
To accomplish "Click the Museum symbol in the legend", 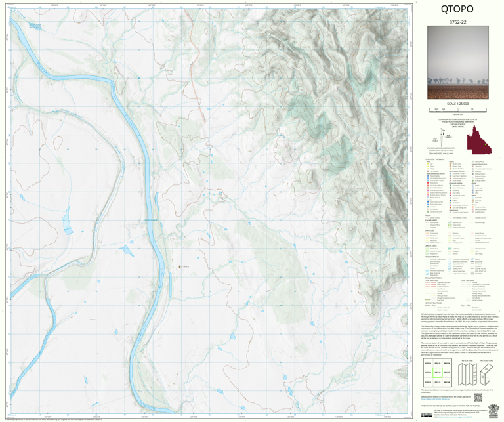I will pyautogui.click(x=450, y=198).
